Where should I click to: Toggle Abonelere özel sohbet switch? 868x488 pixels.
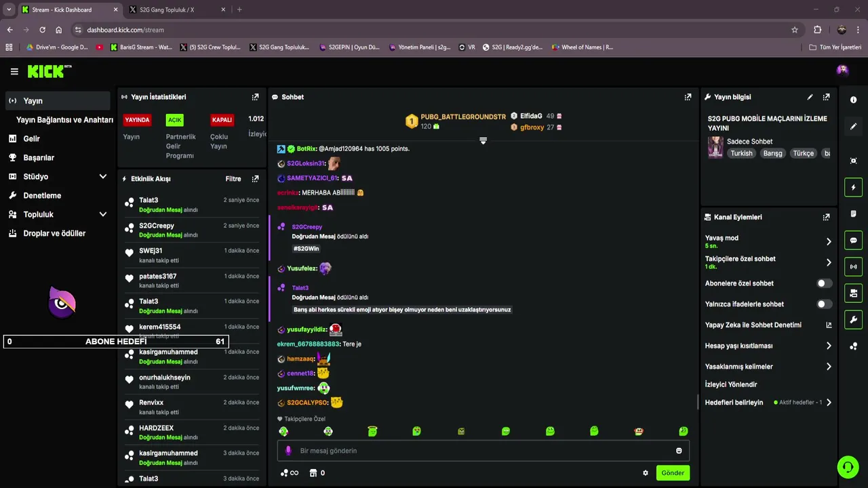coord(824,283)
